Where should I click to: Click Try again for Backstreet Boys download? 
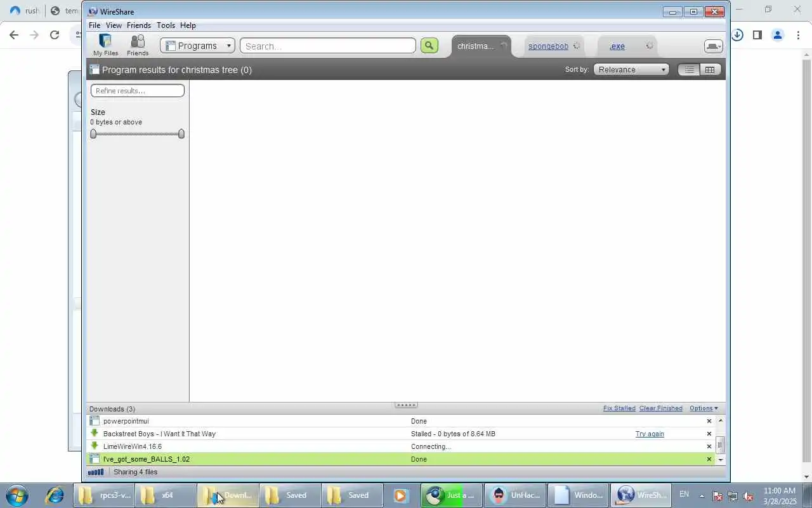650,434
